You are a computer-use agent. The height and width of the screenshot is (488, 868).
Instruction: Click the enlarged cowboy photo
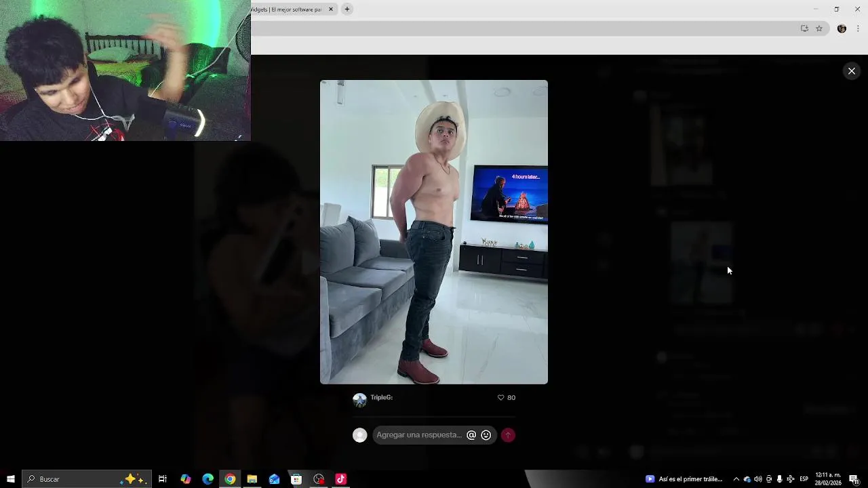click(434, 232)
